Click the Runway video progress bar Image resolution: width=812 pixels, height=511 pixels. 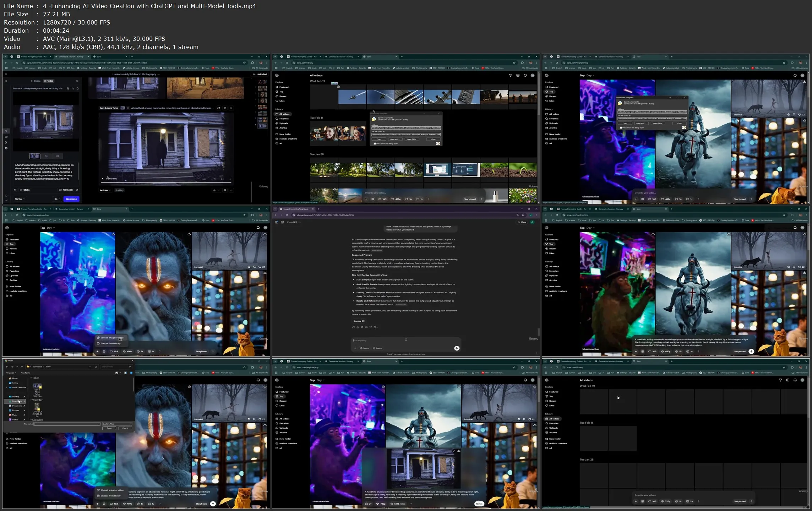coord(166,183)
